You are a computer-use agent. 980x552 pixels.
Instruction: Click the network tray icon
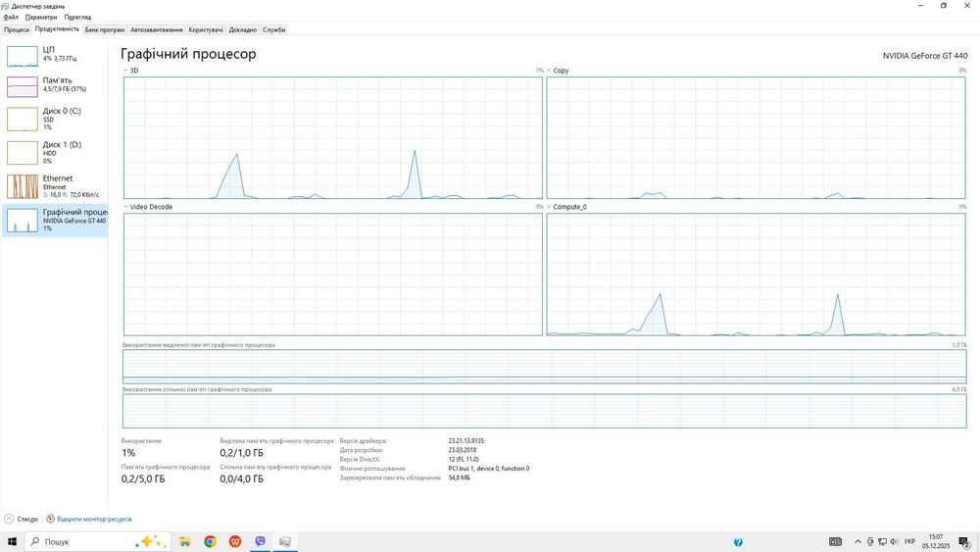coord(882,541)
